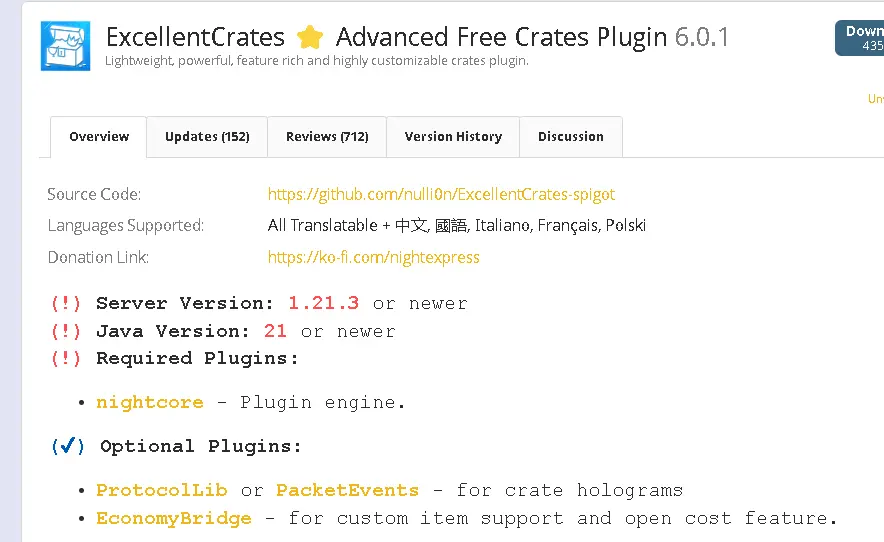Select the version number 6.0.1
The height and width of the screenshot is (542, 884).
(x=702, y=37)
